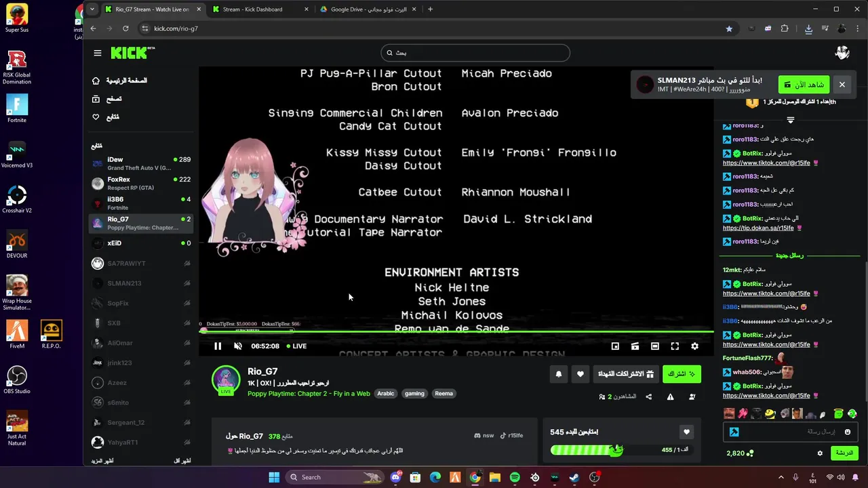The height and width of the screenshot is (488, 868).
Task: Click the green Subscribe button
Action: pyautogui.click(x=682, y=374)
